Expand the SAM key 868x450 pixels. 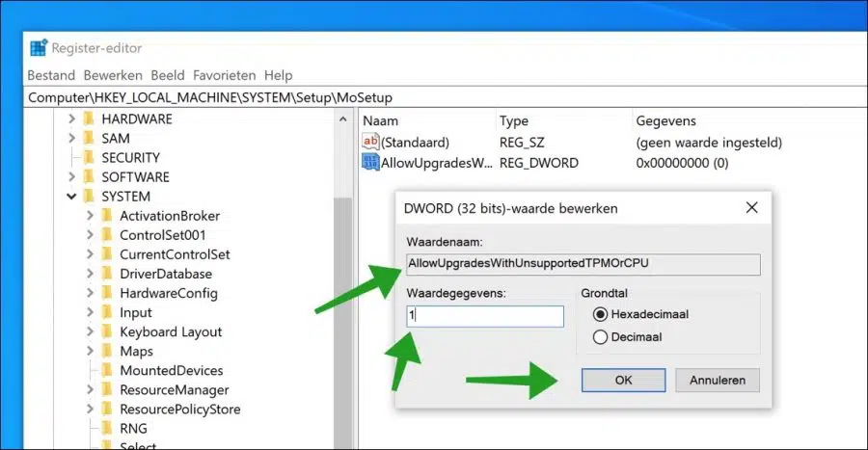(71, 138)
